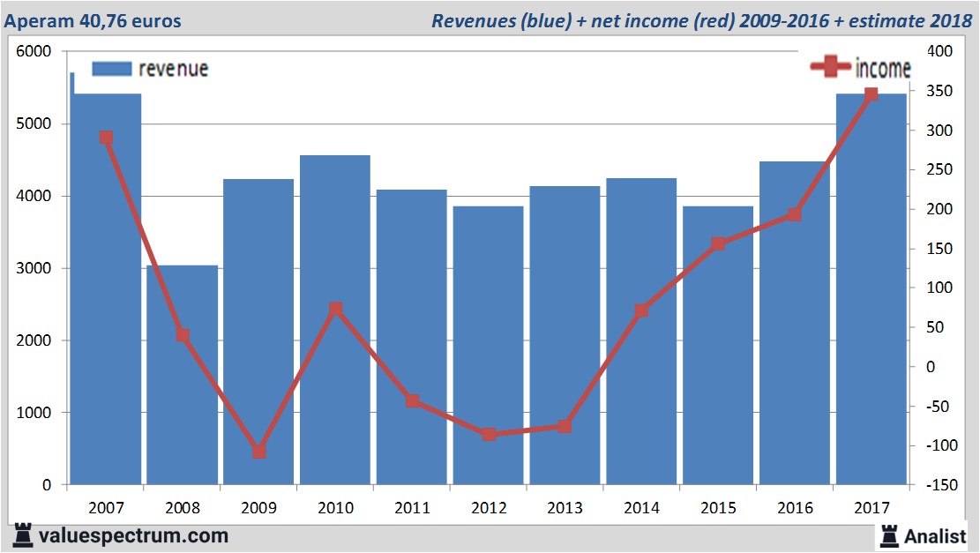Viewport: 980px width, 553px height.
Task: Click the 2011 income data point
Action: tap(413, 401)
